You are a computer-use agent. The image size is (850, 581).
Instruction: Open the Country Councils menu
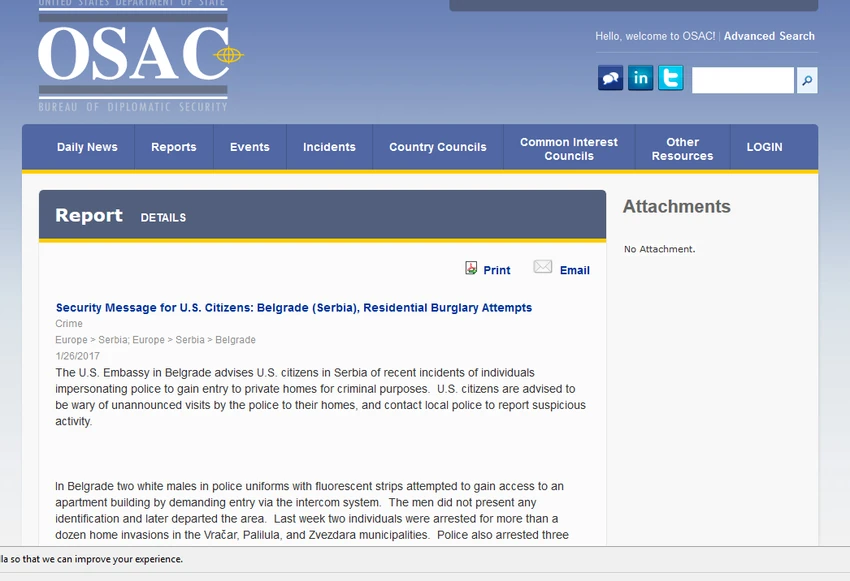(x=437, y=147)
